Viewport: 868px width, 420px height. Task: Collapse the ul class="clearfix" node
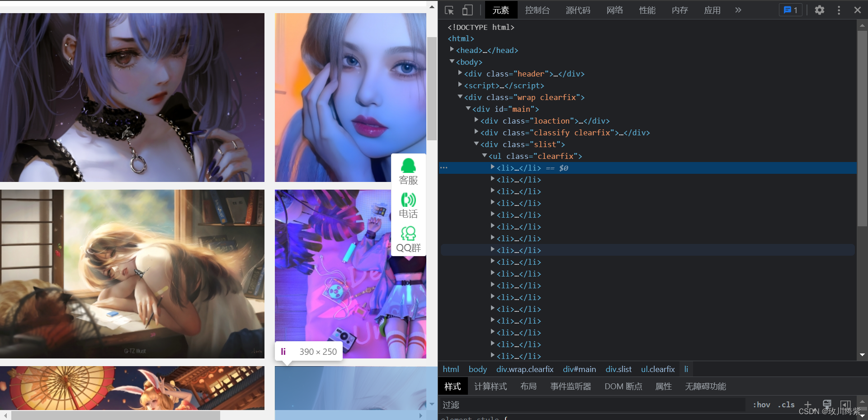(484, 155)
